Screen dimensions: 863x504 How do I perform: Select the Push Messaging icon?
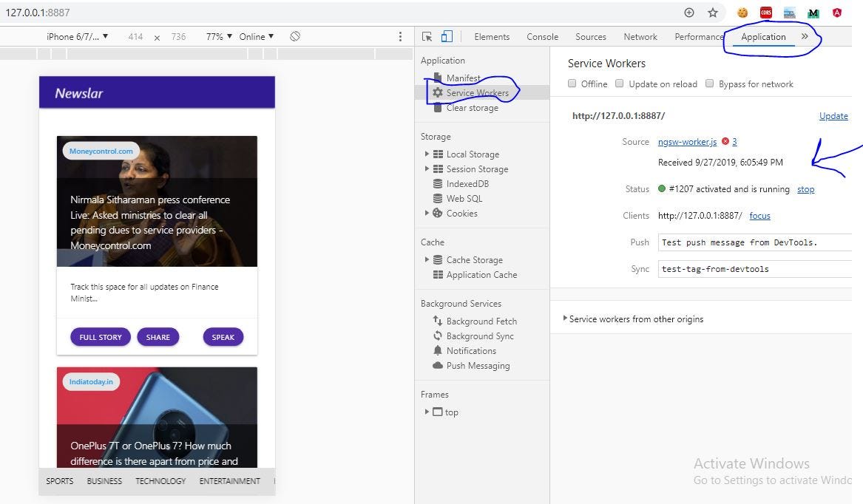point(437,365)
